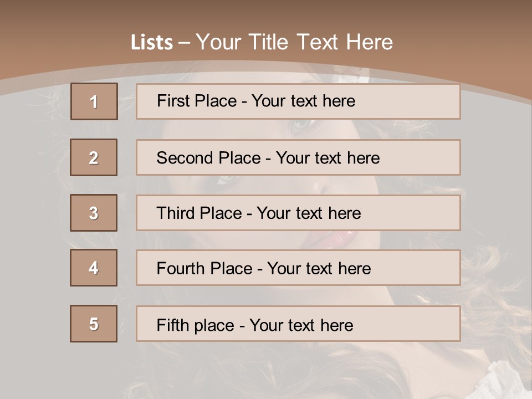Click the number 5 square
The width and height of the screenshot is (532, 399).
pyautogui.click(x=94, y=324)
